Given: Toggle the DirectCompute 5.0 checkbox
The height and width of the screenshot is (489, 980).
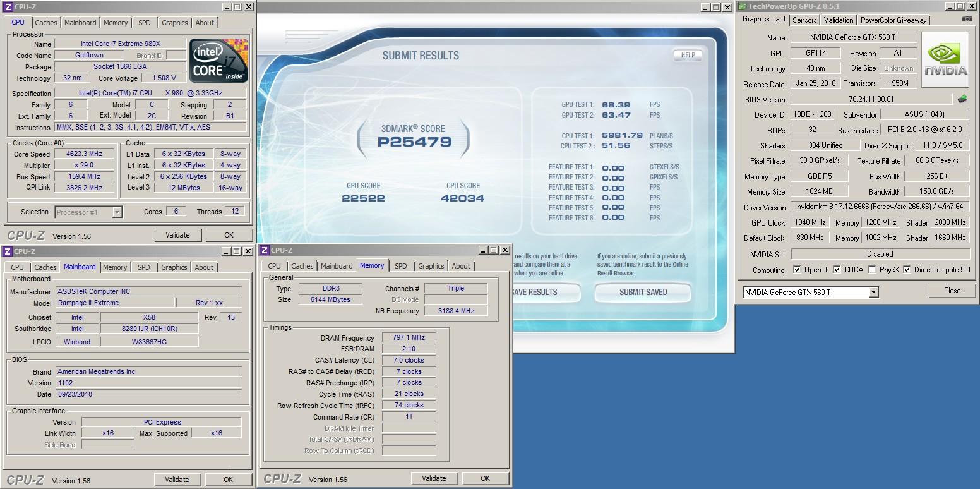Looking at the screenshot, I should 907,270.
